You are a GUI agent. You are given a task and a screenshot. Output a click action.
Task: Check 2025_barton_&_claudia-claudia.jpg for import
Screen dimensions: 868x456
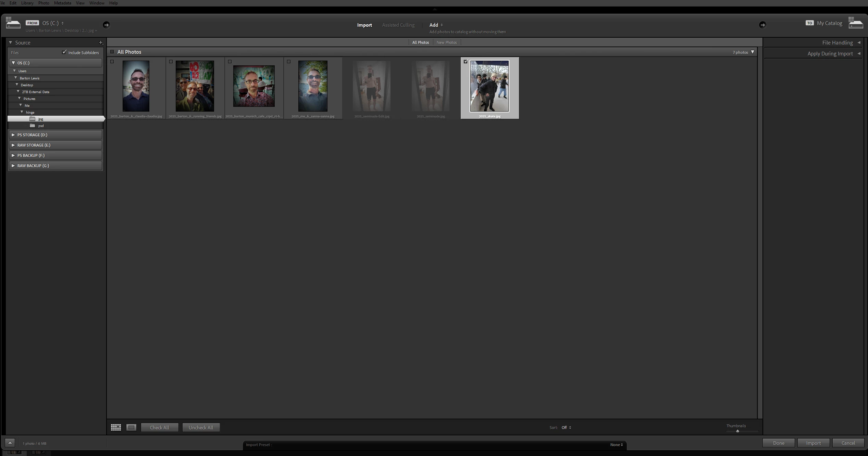pyautogui.click(x=112, y=62)
